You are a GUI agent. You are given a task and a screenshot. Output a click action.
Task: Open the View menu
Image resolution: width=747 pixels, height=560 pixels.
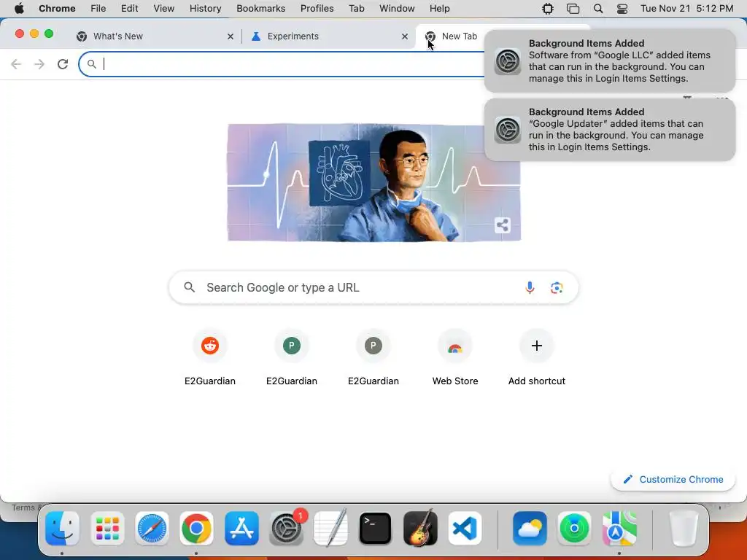(x=164, y=9)
